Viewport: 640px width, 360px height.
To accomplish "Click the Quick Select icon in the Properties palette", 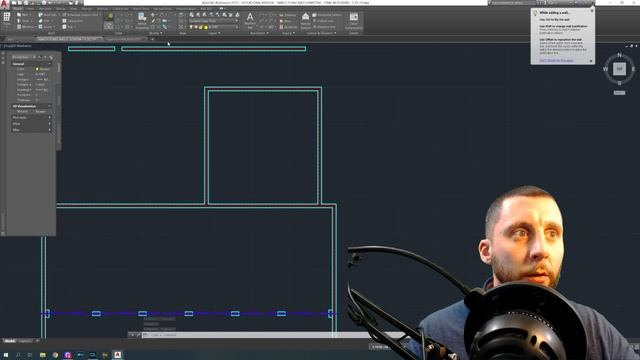I will click(x=51, y=57).
